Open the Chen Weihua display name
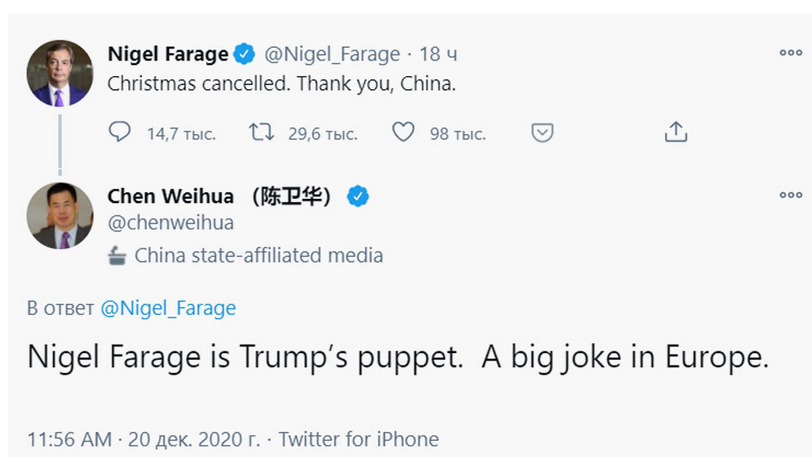This screenshot has height=457, width=812. 219,196
